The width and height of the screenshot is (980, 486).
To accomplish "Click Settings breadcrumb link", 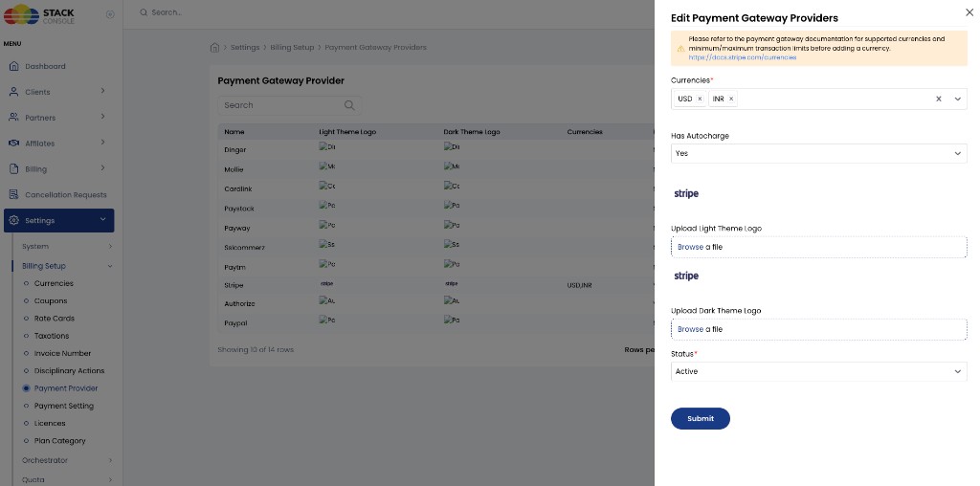I will coord(245,48).
